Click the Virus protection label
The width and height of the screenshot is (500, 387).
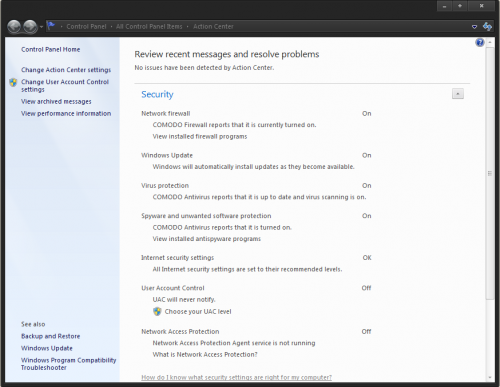click(x=165, y=185)
